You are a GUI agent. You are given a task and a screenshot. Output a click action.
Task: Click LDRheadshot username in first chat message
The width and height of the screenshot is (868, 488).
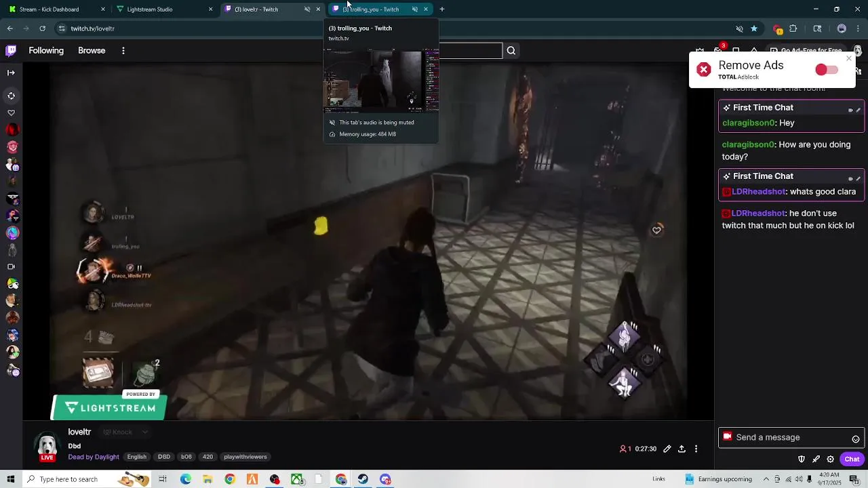pyautogui.click(x=758, y=192)
